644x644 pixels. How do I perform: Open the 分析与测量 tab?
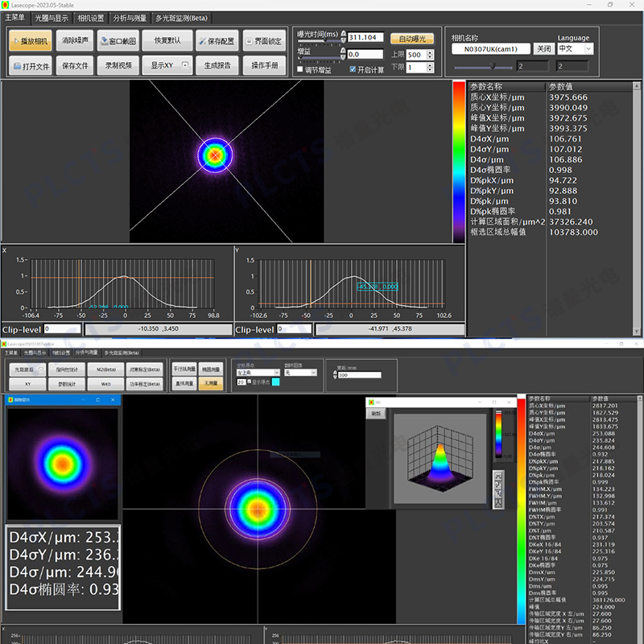point(129,18)
